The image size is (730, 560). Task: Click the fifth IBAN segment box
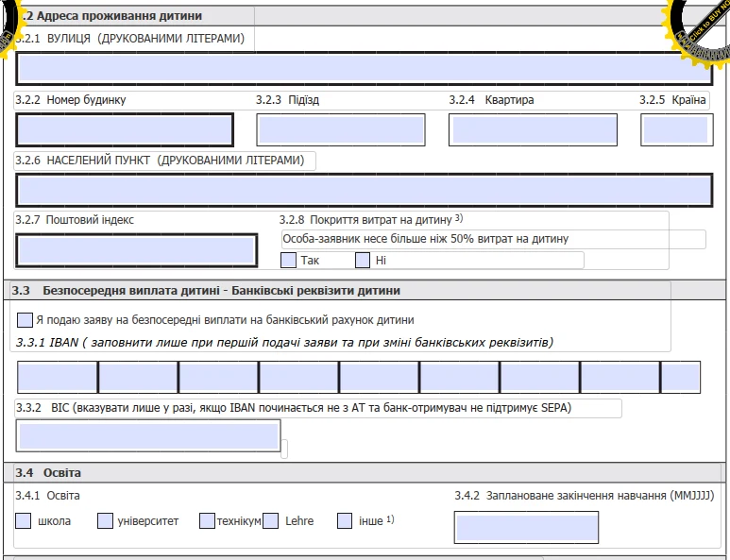coord(379,377)
